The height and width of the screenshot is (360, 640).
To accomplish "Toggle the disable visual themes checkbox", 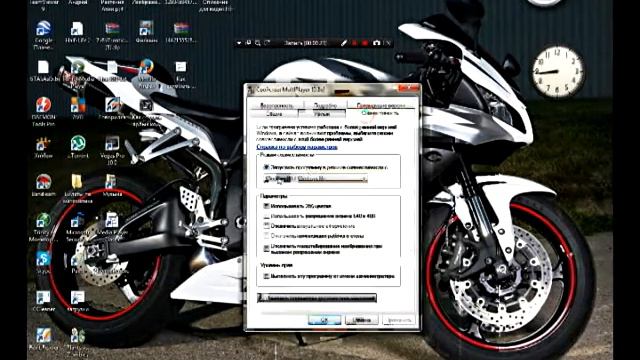I will tap(267, 226).
